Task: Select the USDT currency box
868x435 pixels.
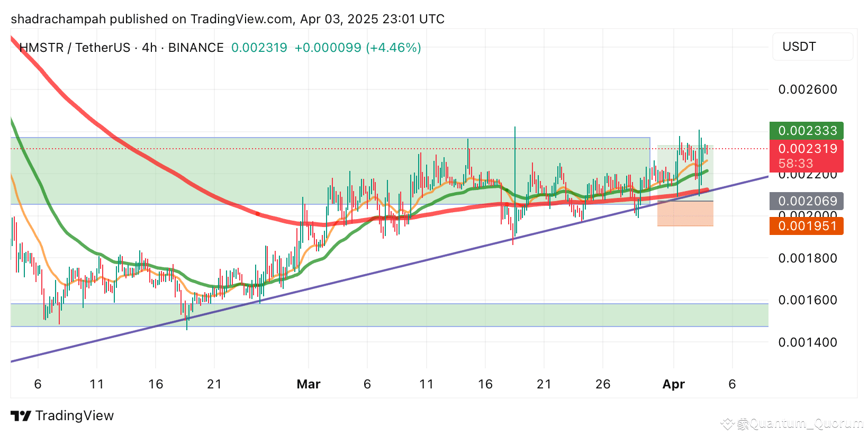Action: pos(812,47)
